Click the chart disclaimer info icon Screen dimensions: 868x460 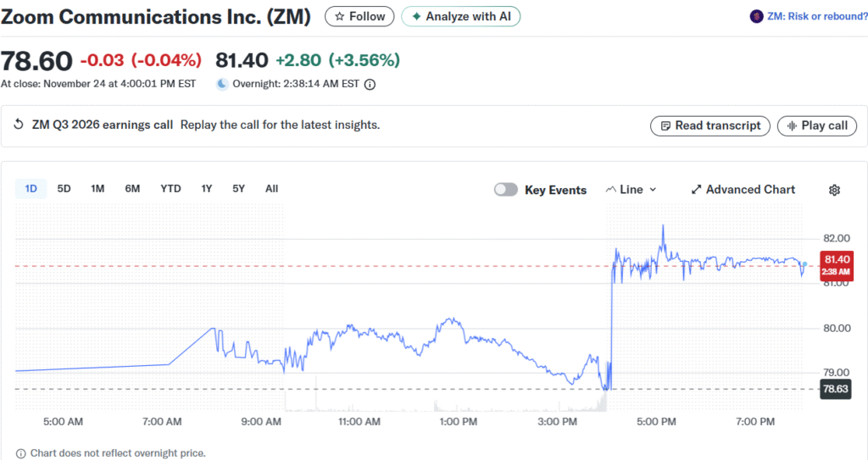(x=20, y=453)
